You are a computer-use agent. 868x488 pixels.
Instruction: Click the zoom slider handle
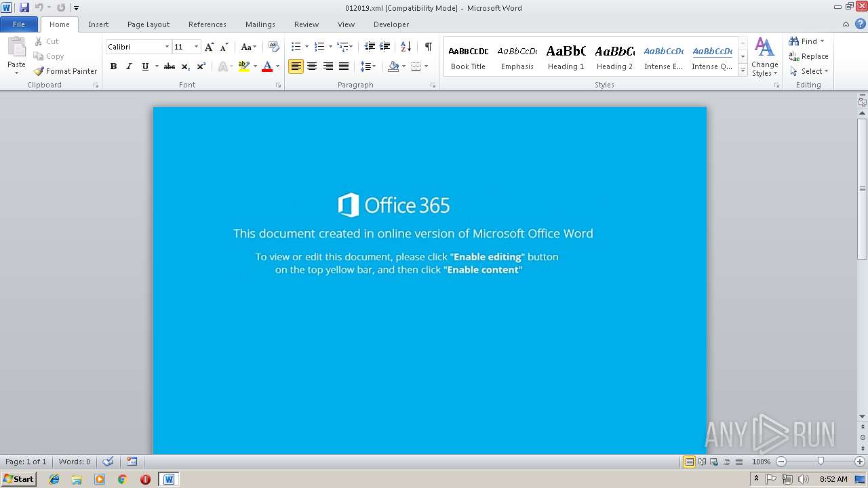coord(821,462)
